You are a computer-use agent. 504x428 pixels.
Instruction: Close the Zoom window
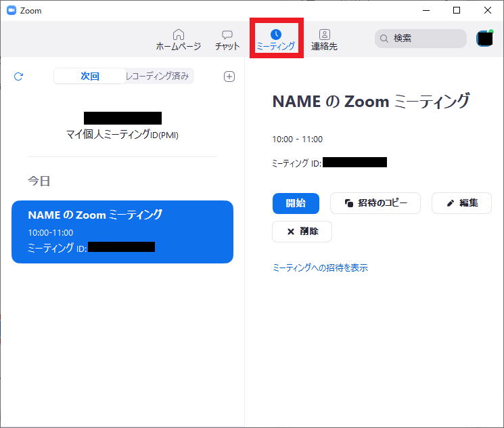coord(487,10)
